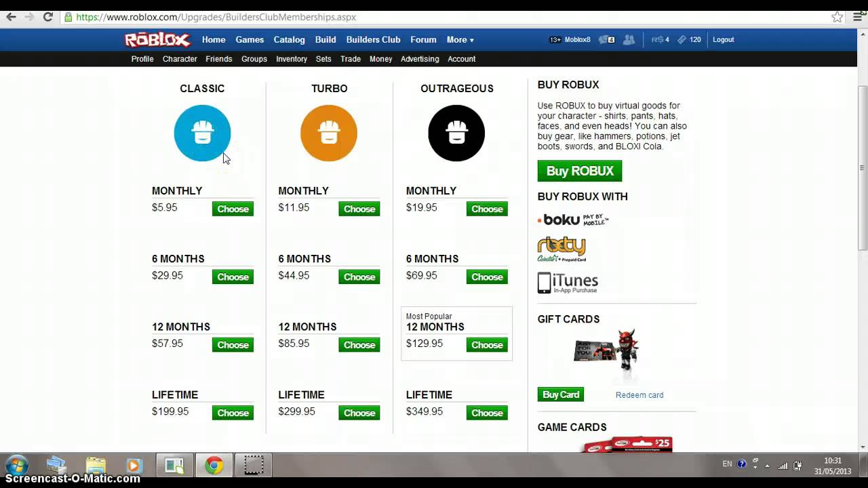Click the tickets balance 120 icon
Image resolution: width=868 pixels, height=488 pixels.
(x=689, y=40)
